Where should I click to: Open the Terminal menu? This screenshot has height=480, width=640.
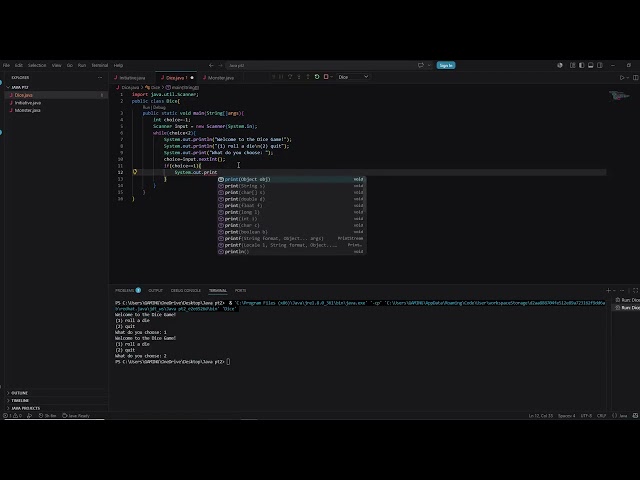(100, 65)
